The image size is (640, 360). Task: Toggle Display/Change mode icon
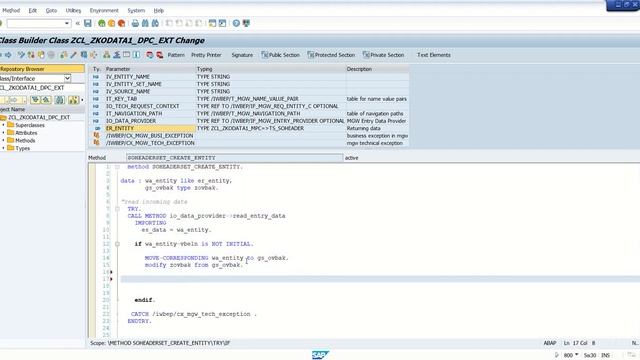(x=21, y=55)
